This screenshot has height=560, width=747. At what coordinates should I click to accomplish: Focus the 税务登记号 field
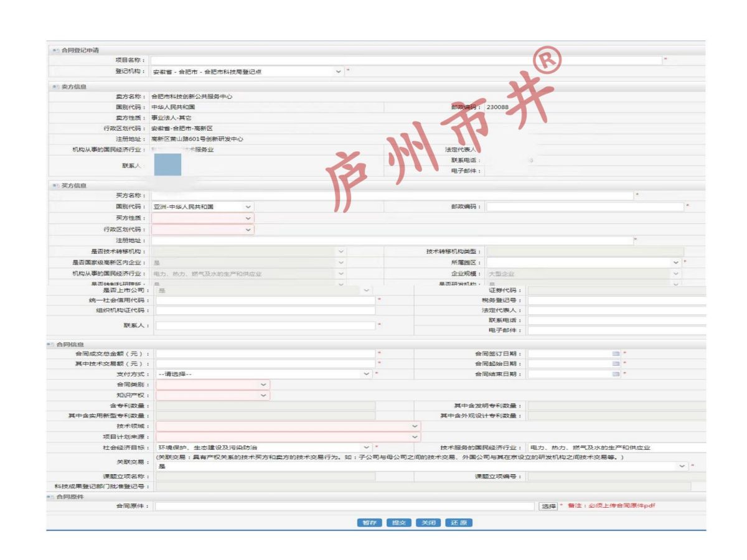tap(618, 301)
